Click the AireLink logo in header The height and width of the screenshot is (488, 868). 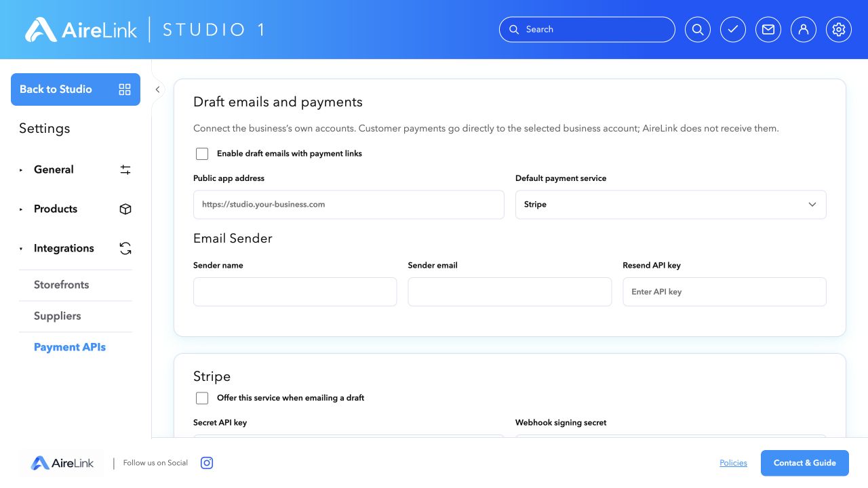click(81, 30)
